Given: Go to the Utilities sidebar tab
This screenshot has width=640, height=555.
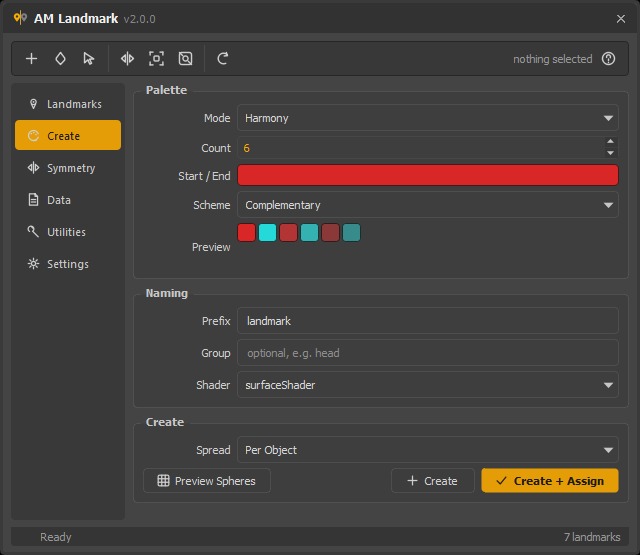Looking at the screenshot, I should (68, 232).
